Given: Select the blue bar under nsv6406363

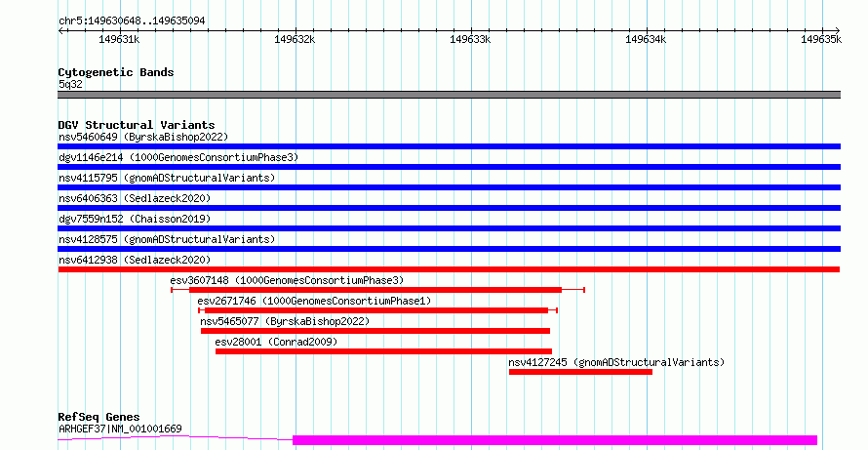Looking at the screenshot, I should pyautogui.click(x=449, y=208).
